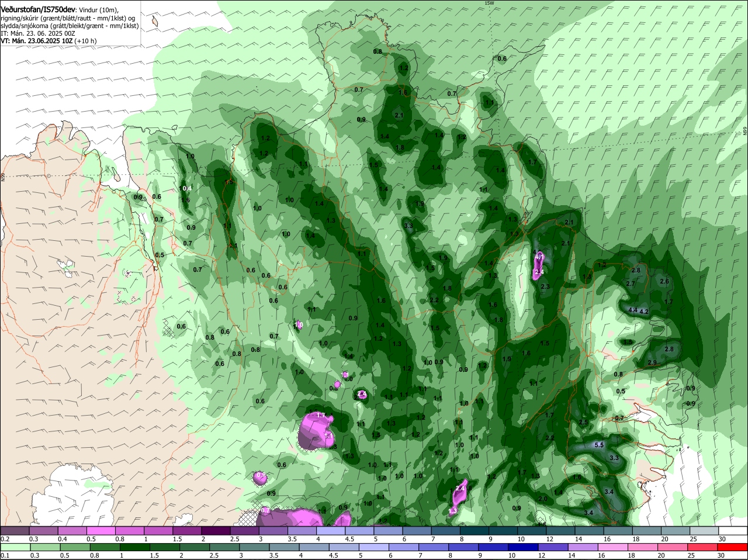Click the 'slydda/snjókoma' legend description line
Image resolution: width=748 pixels, height=560 pixels.
[x=70, y=26]
